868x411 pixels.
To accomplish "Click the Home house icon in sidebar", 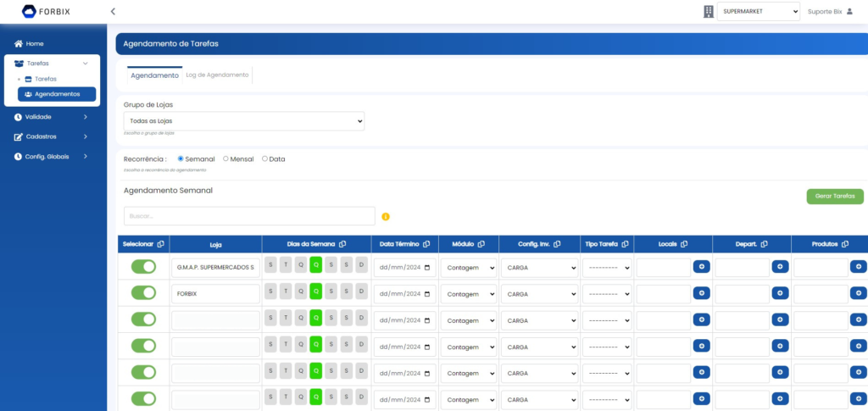I will tap(19, 44).
